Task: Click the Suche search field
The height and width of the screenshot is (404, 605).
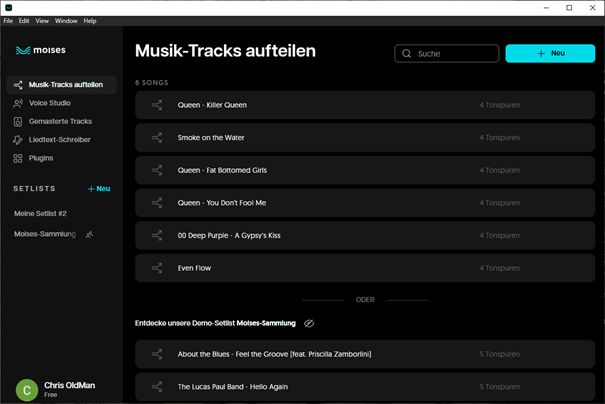Action: (x=447, y=54)
